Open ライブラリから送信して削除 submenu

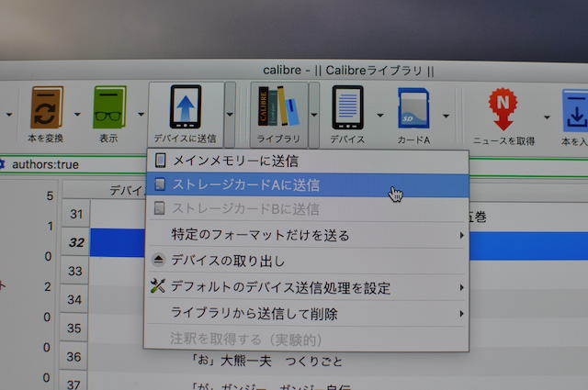(x=306, y=314)
